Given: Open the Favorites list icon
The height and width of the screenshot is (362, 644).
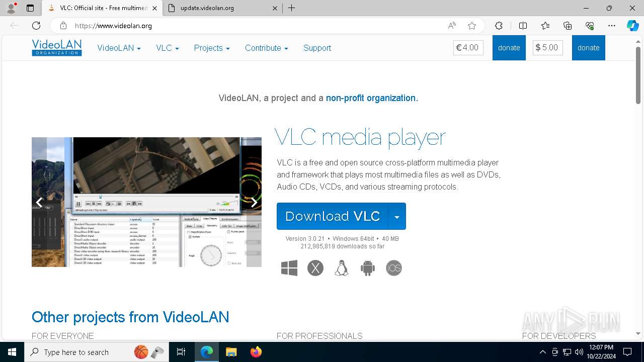Looking at the screenshot, I should click(545, 26).
